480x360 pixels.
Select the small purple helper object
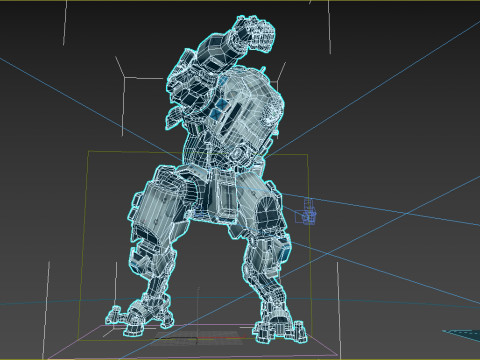(x=305, y=213)
